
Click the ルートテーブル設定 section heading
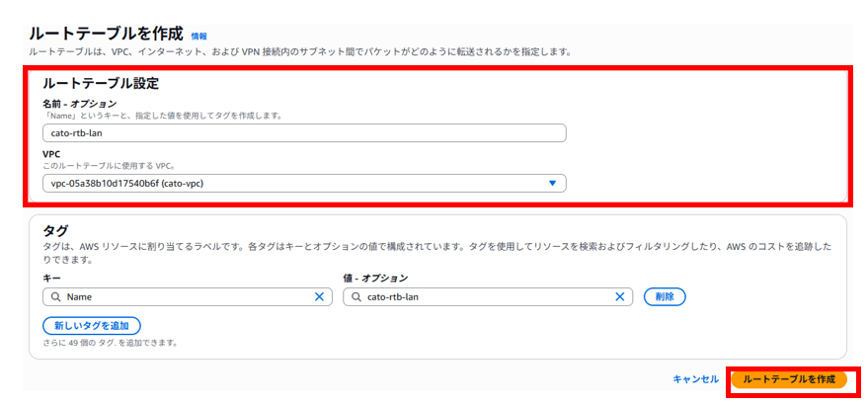pos(101,84)
